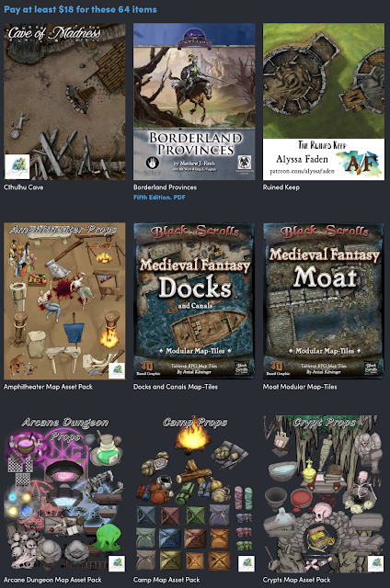The width and height of the screenshot is (390, 588).
Task: Click the Fifth Edition, PDF link
Action: (x=159, y=198)
